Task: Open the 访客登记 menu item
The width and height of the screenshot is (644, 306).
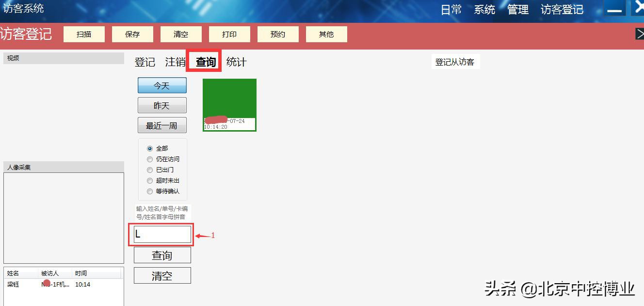Action: (x=561, y=9)
